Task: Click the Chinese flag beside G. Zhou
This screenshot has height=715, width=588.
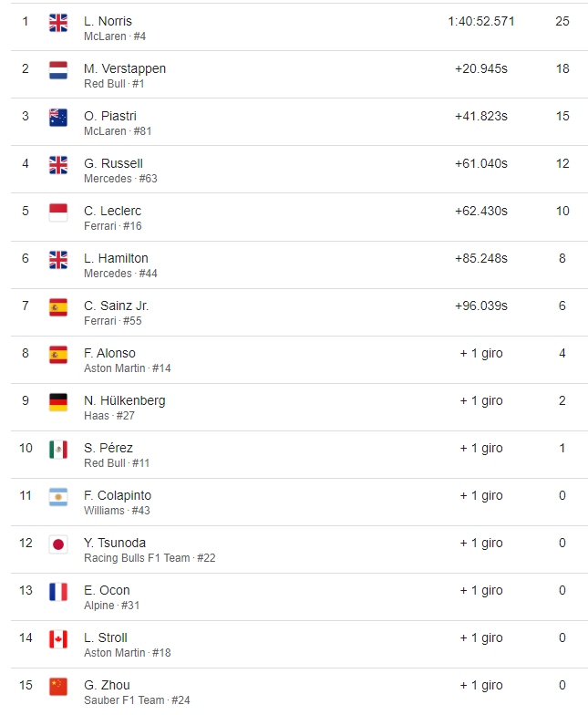Action: point(58,687)
